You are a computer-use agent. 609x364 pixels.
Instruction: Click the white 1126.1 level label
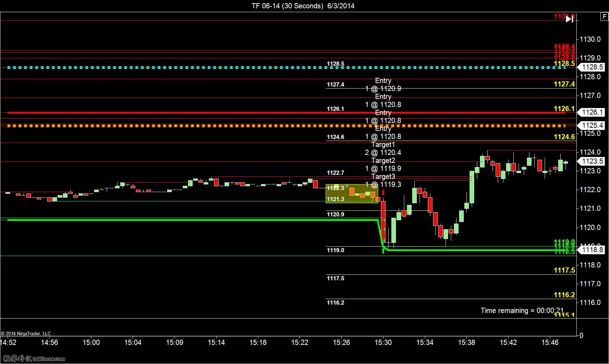[335, 109]
